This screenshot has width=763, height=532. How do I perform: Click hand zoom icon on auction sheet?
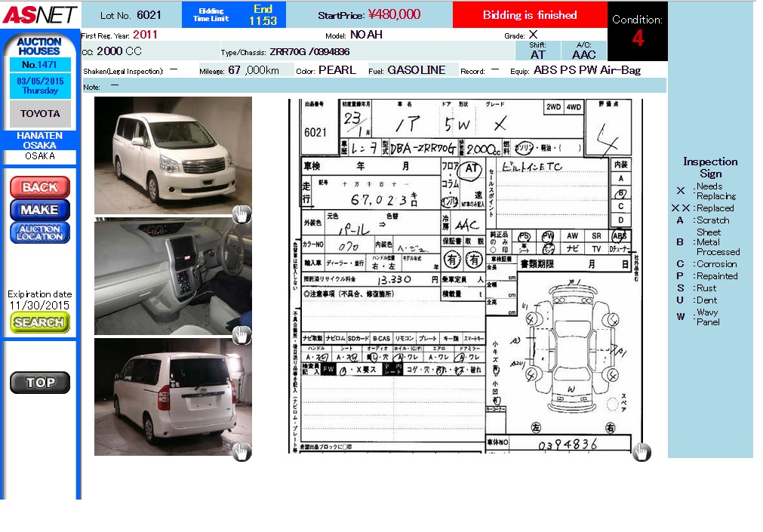[641, 451]
